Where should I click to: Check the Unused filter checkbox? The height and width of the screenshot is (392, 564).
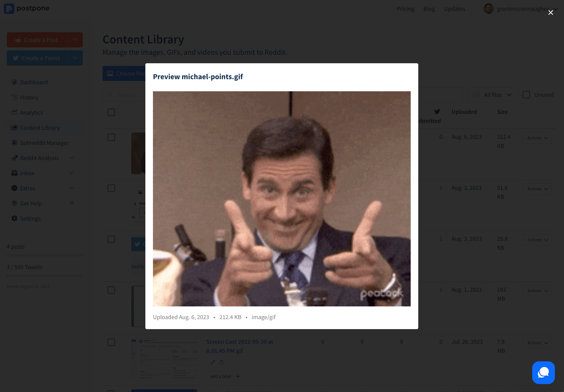526,95
